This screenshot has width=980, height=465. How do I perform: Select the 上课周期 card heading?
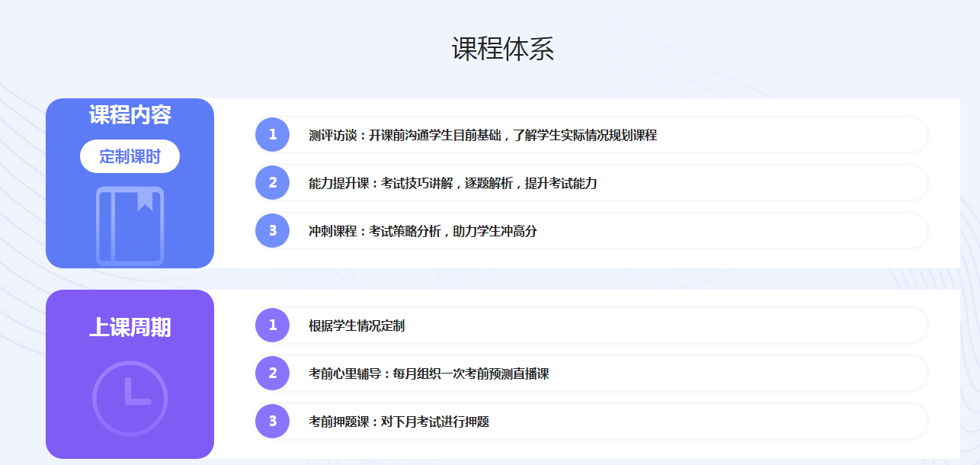pyautogui.click(x=130, y=327)
